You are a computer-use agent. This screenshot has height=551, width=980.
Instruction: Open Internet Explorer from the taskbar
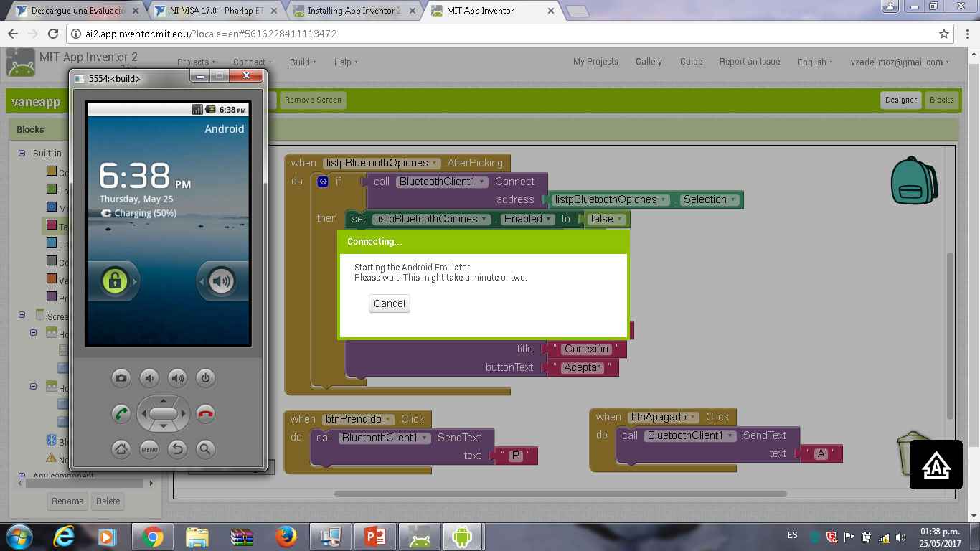[x=64, y=536]
